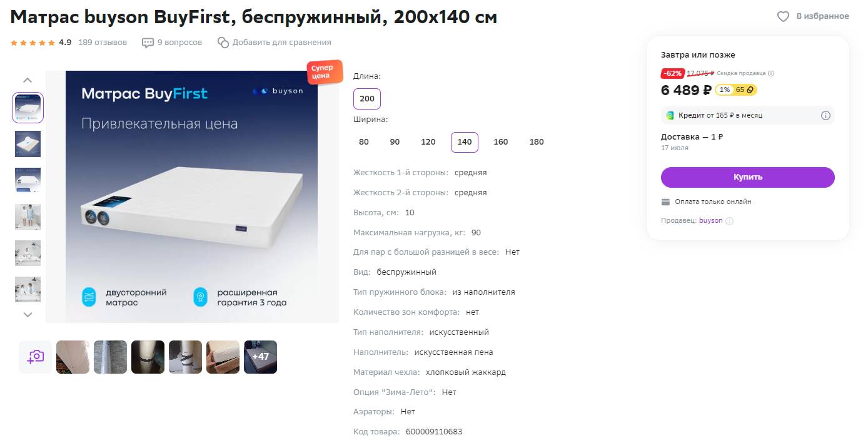
Task: Open the buyson seller link
Action: tap(710, 221)
